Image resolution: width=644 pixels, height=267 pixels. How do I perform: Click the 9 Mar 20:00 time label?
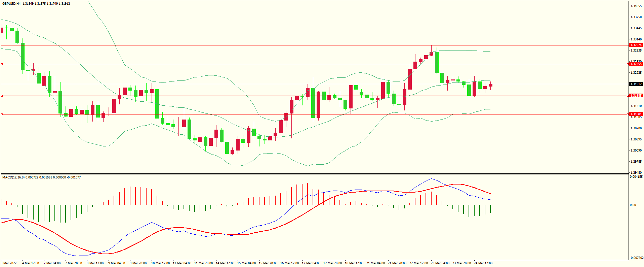[138, 263]
